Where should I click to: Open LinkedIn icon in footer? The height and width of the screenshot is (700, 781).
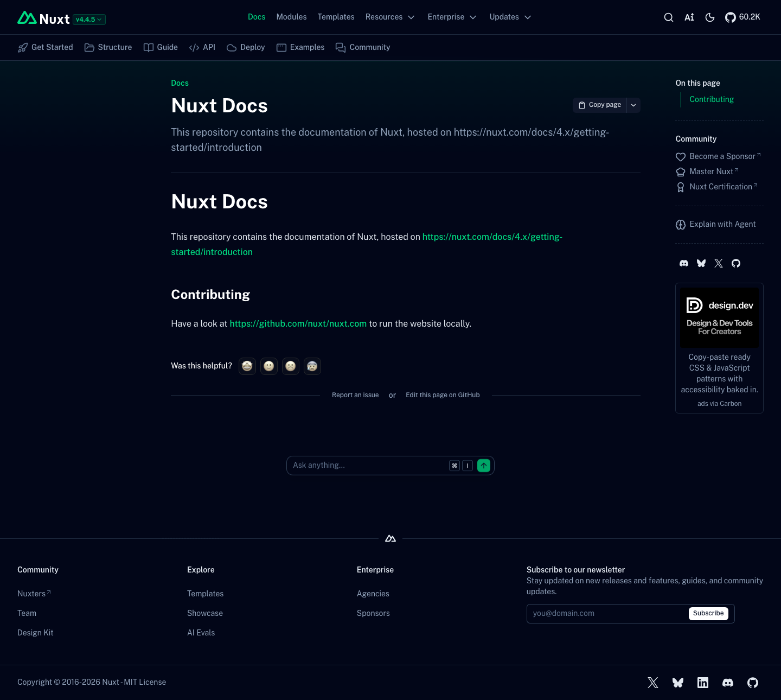(x=703, y=683)
